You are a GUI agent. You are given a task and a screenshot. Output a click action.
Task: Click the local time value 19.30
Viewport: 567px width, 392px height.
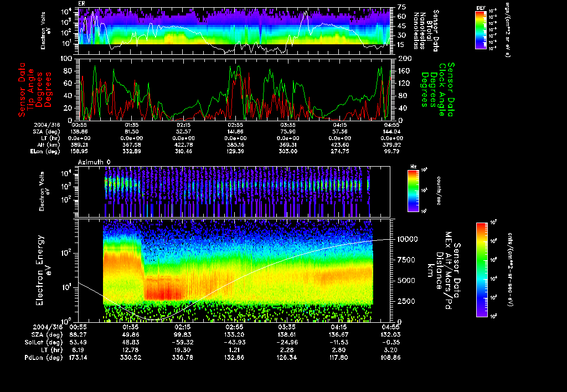click(182, 350)
